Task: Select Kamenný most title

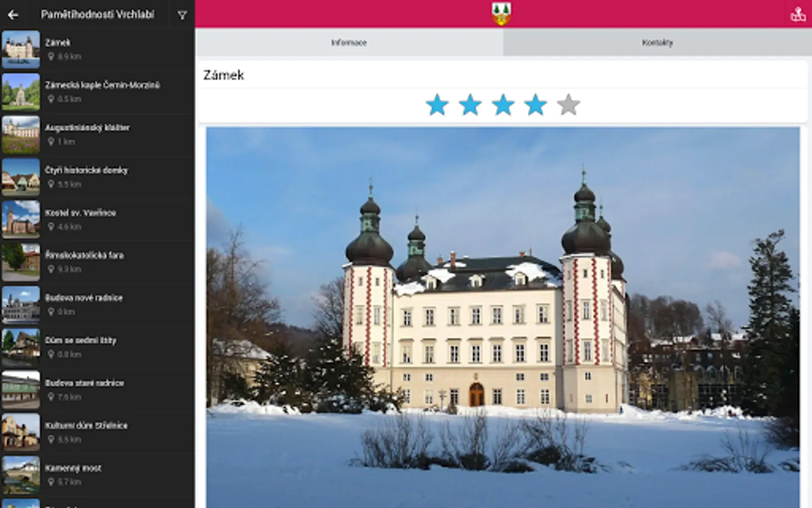Action: point(73,468)
